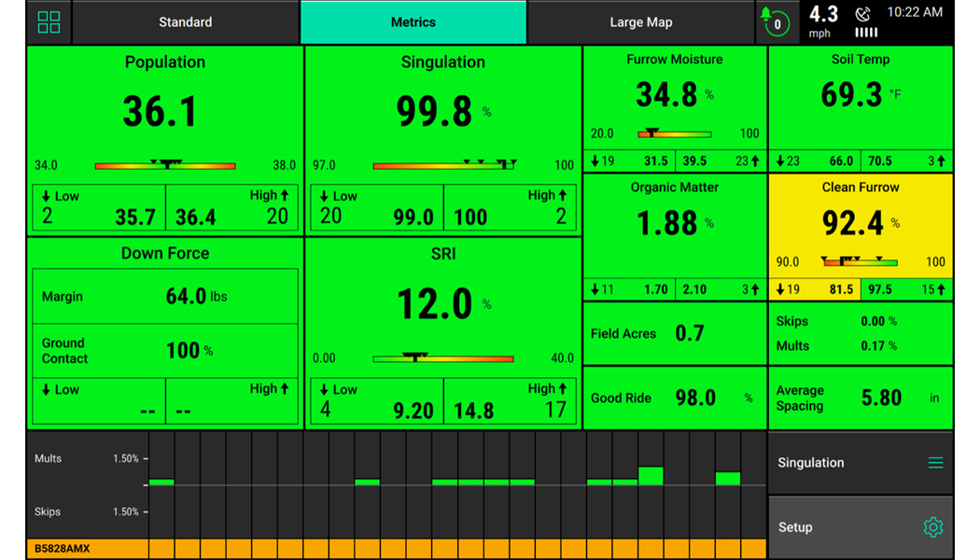Open the Down Force Margin row

pyautogui.click(x=165, y=297)
